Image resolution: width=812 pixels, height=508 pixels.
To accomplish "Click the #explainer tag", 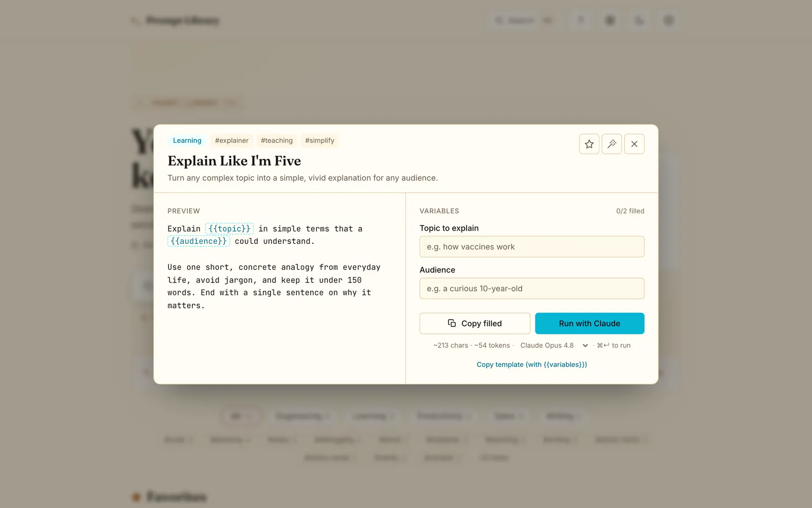I will pyautogui.click(x=232, y=141).
